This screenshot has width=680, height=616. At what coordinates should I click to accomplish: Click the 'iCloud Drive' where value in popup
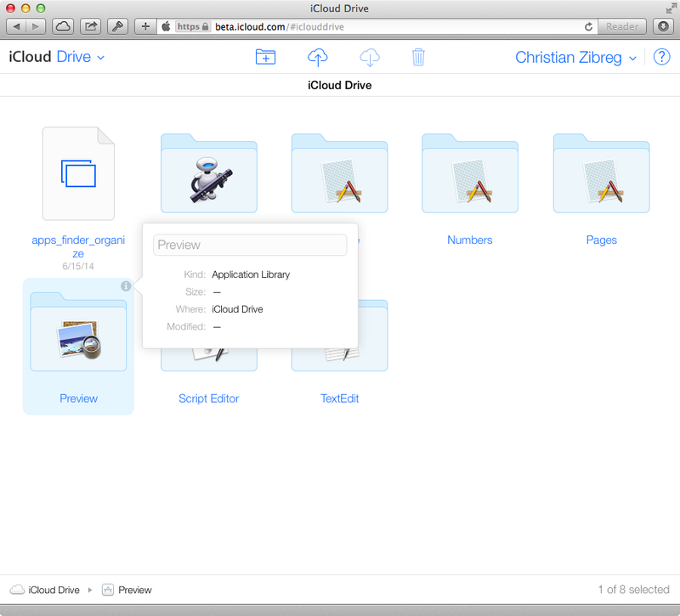[x=237, y=309]
